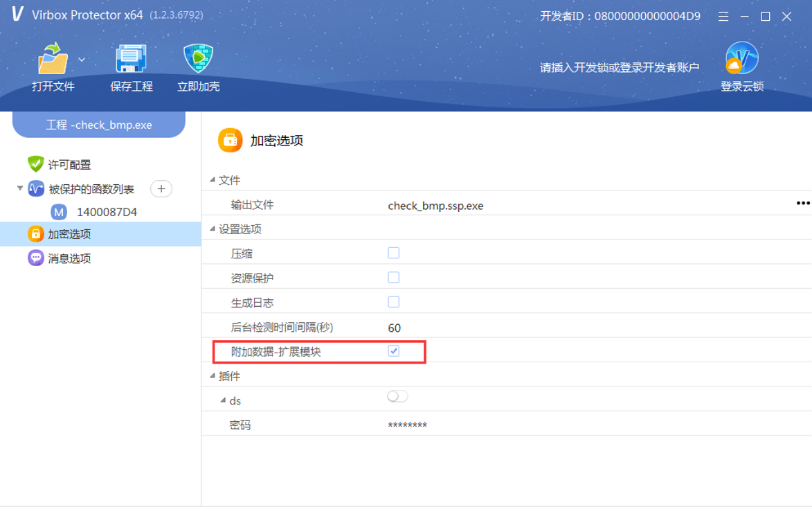Click the green shield icon for 许可配置
812x507 pixels.
coord(36,164)
